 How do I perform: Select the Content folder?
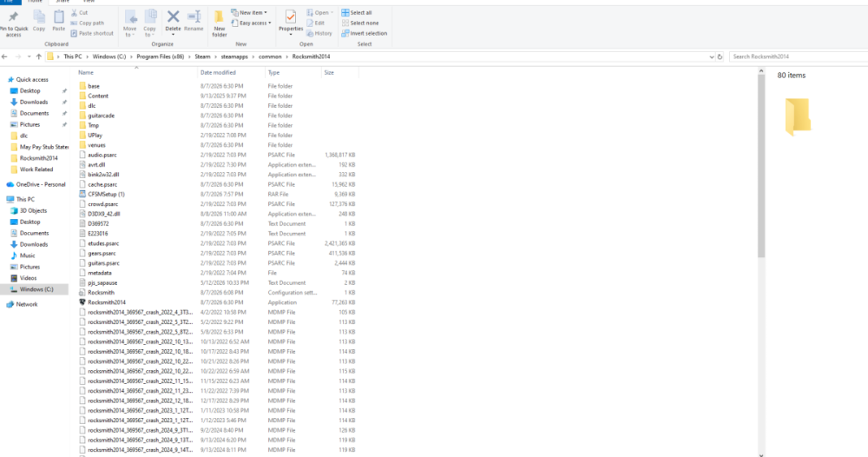click(x=98, y=96)
